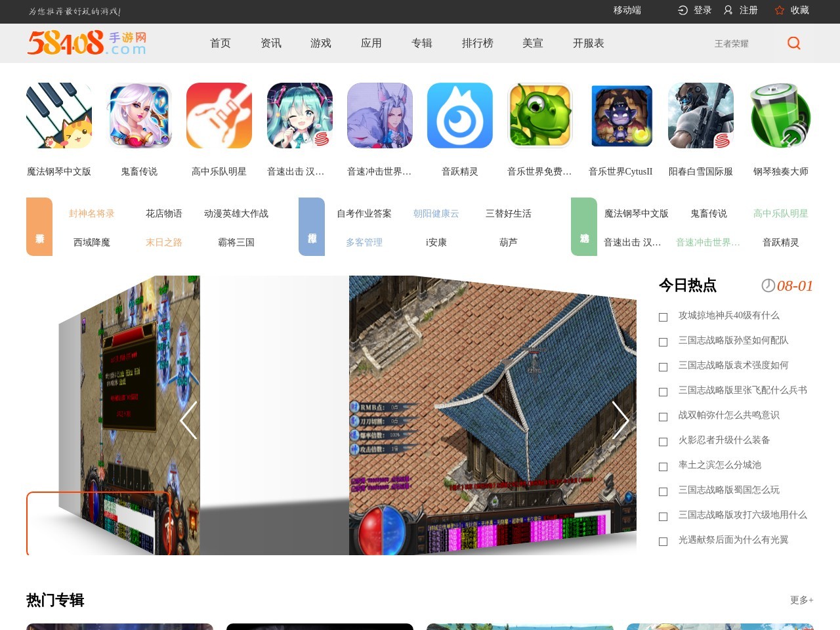The width and height of the screenshot is (840, 630).
Task: Open the 音跃精灵 blue cat app icon
Action: pos(460,115)
